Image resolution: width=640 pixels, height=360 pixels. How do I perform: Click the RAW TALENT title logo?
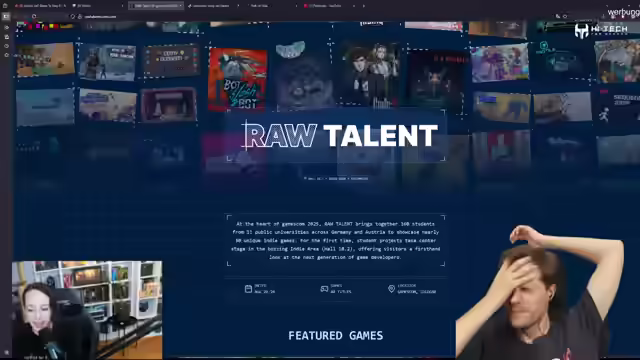[x=340, y=136]
